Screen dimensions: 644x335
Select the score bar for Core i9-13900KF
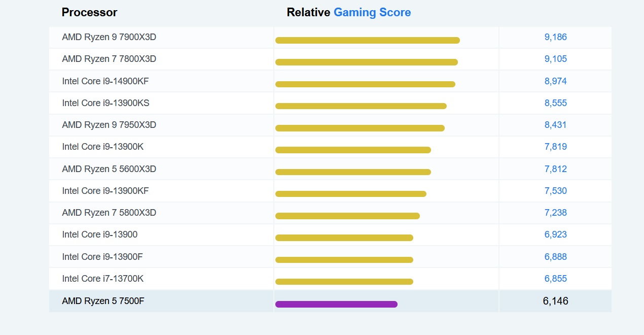pyautogui.click(x=351, y=194)
